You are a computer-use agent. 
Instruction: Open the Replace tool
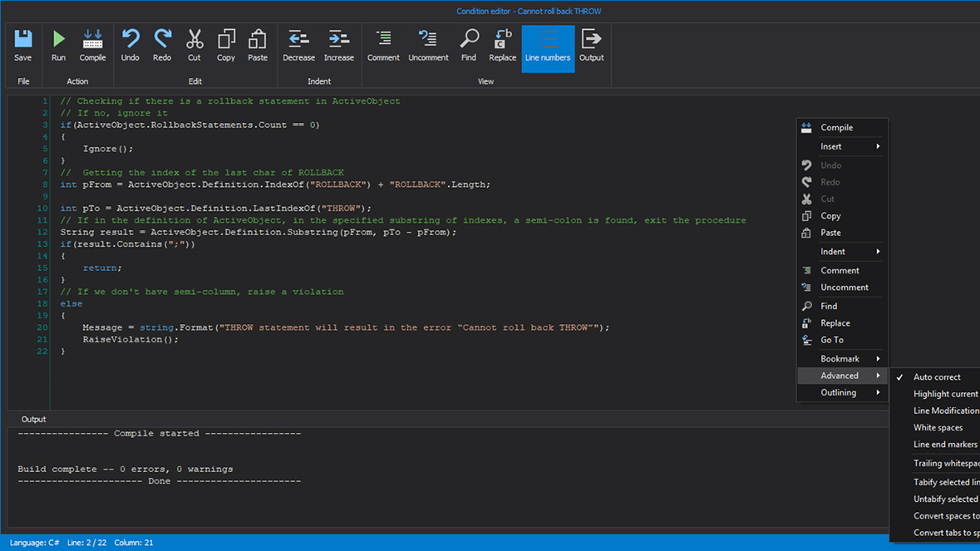[502, 45]
